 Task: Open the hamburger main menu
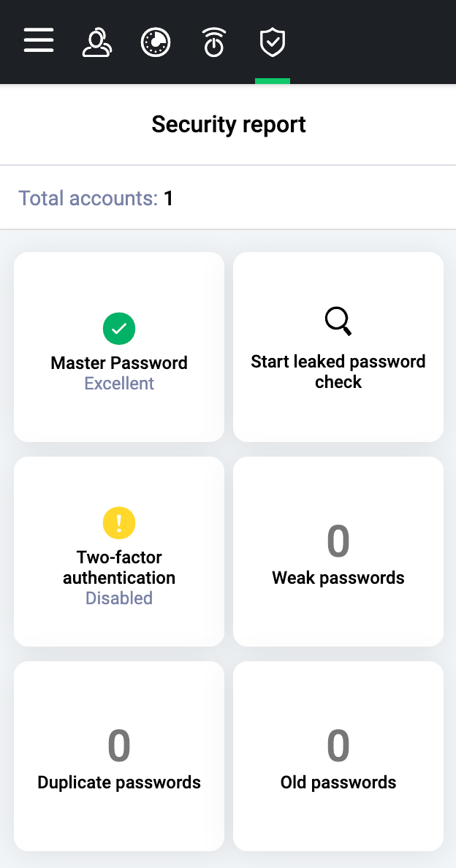39,40
